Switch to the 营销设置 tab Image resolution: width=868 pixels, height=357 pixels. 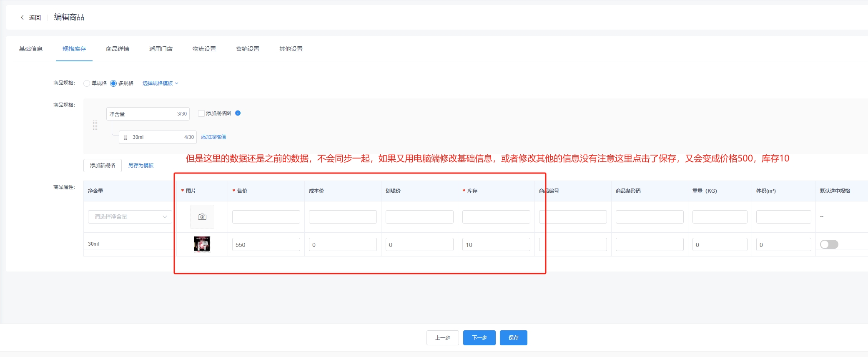tap(248, 49)
